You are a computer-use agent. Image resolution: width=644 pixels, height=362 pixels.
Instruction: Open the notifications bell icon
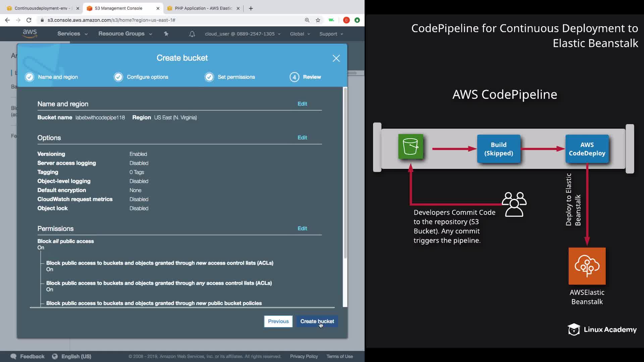click(192, 34)
